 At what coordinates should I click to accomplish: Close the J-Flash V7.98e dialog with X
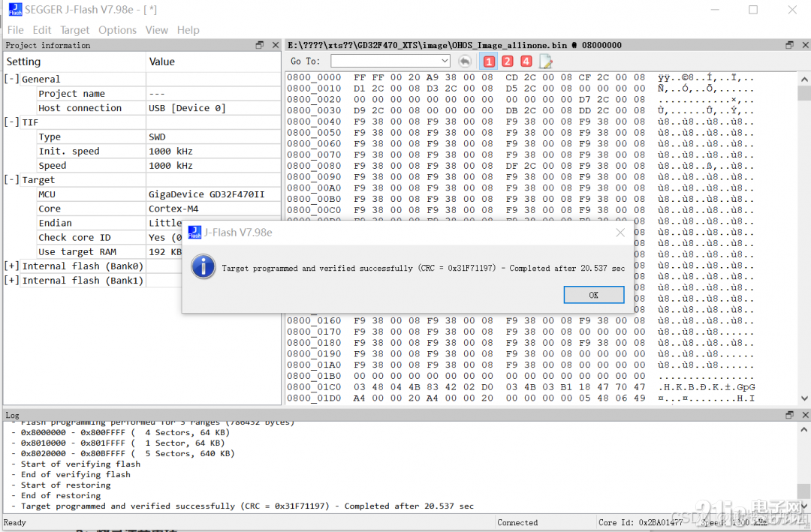click(x=620, y=233)
